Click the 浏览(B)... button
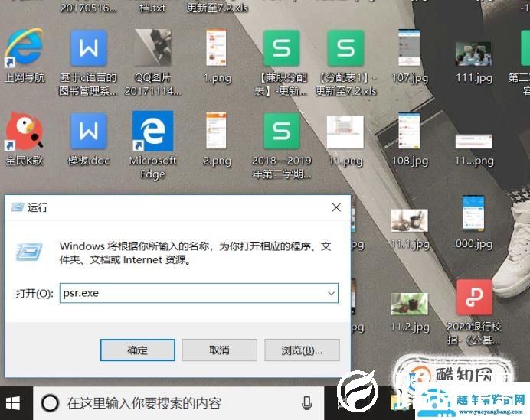Screen dimensions: 530x420 [x=302, y=350]
